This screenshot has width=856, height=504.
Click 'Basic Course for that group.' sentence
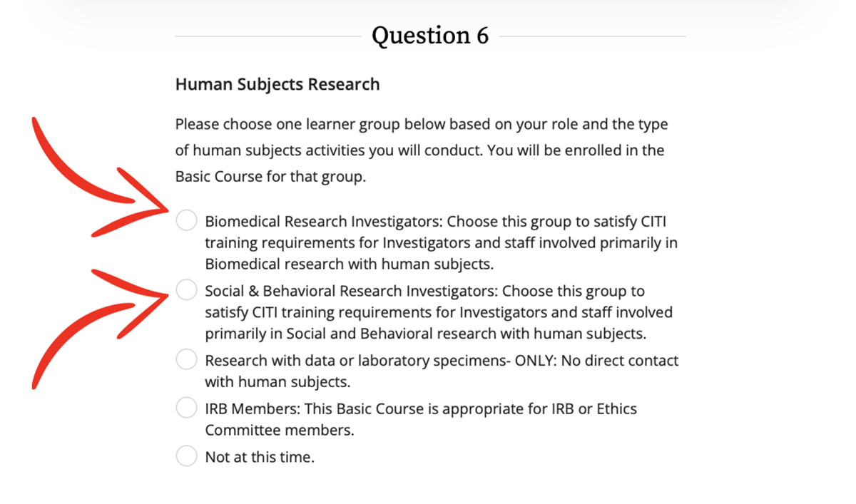click(270, 176)
